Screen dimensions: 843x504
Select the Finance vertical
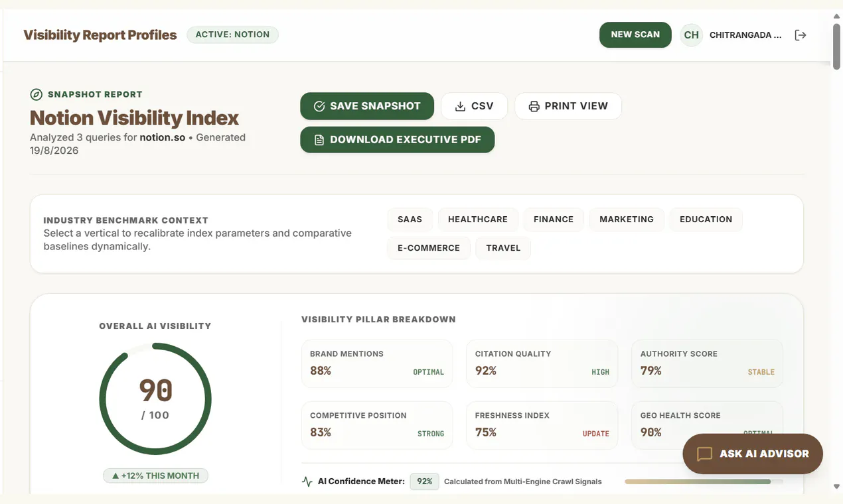click(554, 220)
